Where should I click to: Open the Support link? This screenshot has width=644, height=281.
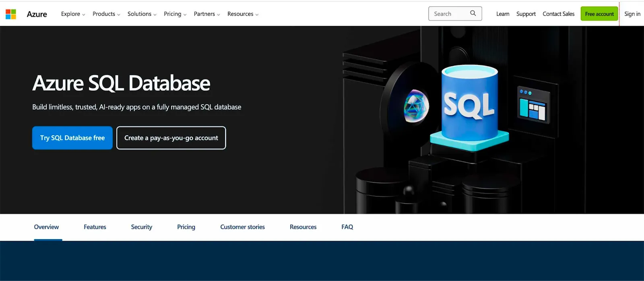[526, 14]
